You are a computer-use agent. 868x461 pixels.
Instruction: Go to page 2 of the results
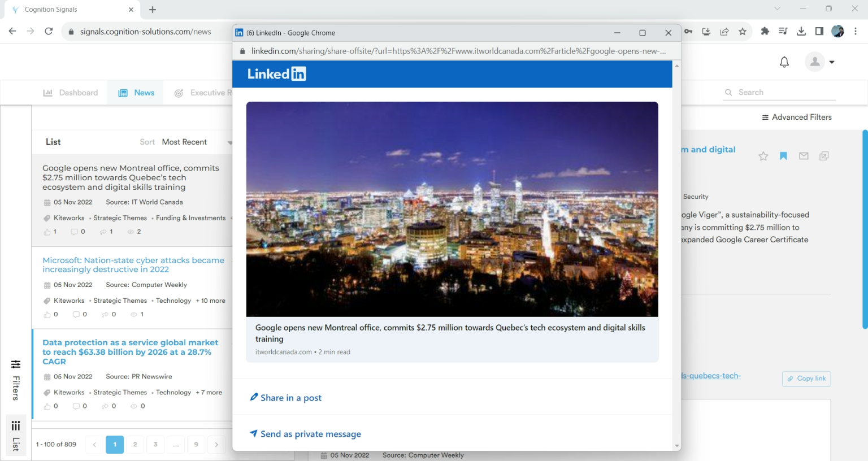pyautogui.click(x=135, y=445)
